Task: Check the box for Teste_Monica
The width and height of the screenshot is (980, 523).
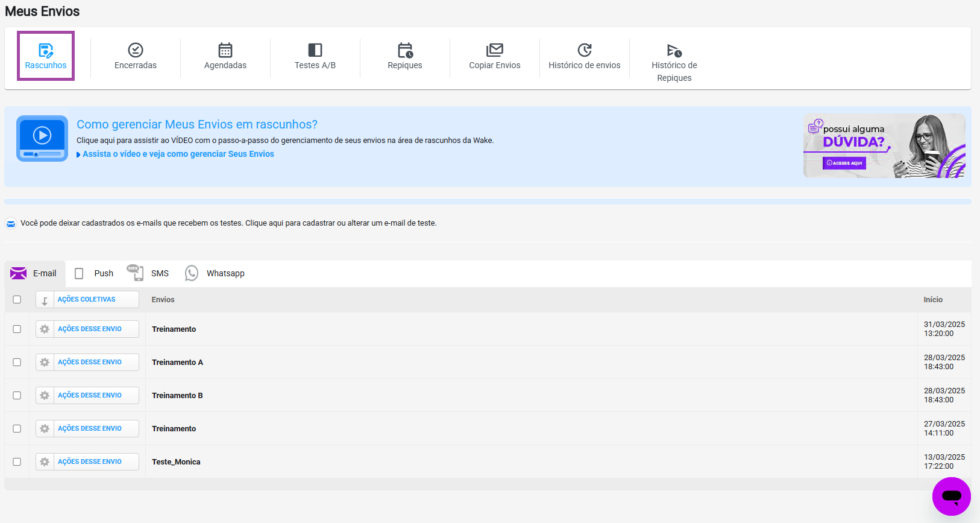Action: click(x=17, y=461)
